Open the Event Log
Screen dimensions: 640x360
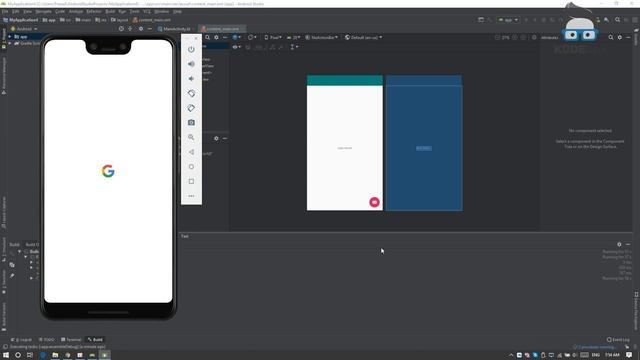(x=618, y=340)
